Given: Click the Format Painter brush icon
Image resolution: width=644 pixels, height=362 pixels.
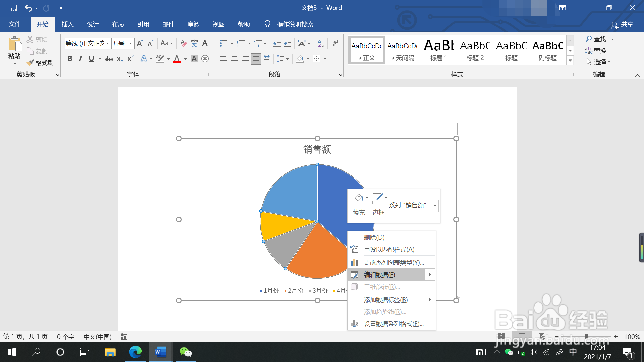Looking at the screenshot, I should coord(31,63).
